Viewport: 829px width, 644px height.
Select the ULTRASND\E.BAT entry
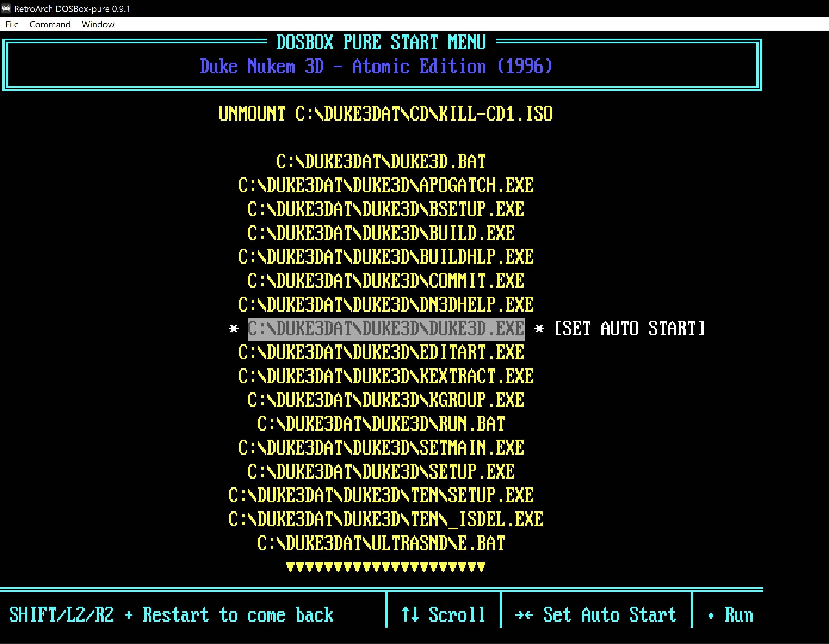(381, 543)
